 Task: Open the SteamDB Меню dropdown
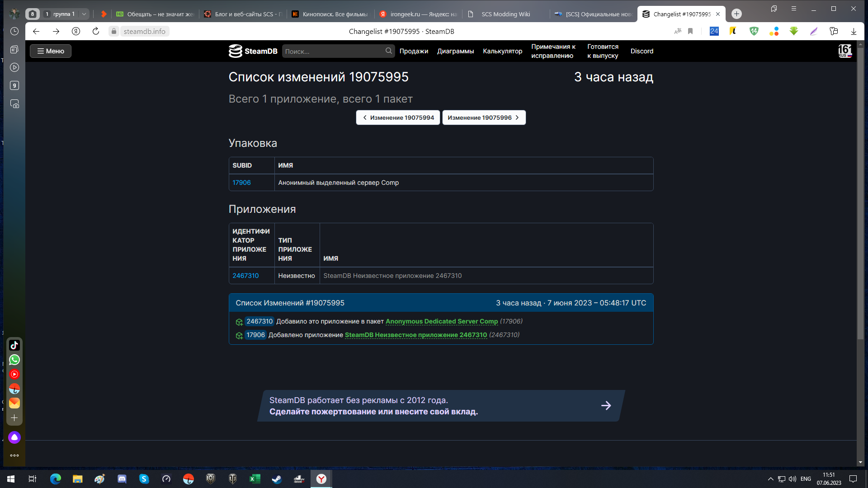(x=51, y=51)
